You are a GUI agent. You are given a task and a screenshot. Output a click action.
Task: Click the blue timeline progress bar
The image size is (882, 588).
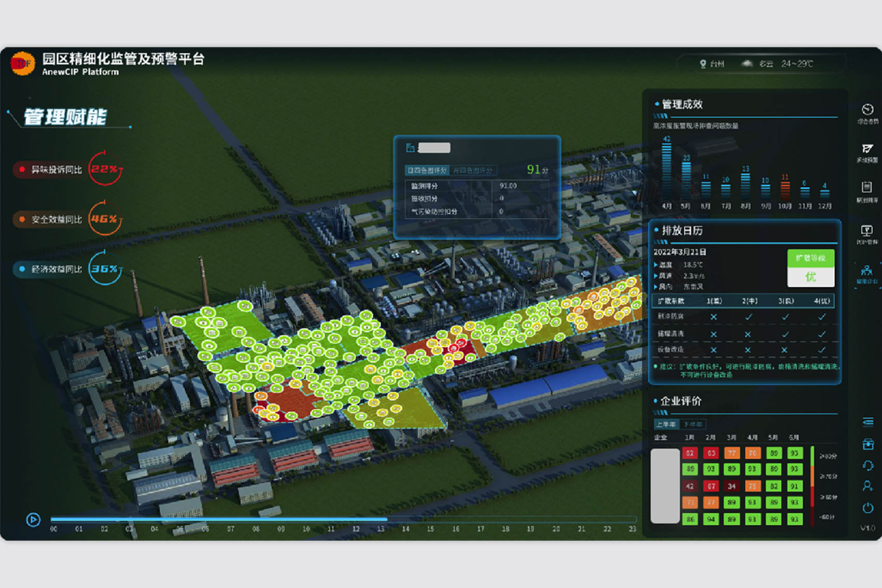(218, 519)
